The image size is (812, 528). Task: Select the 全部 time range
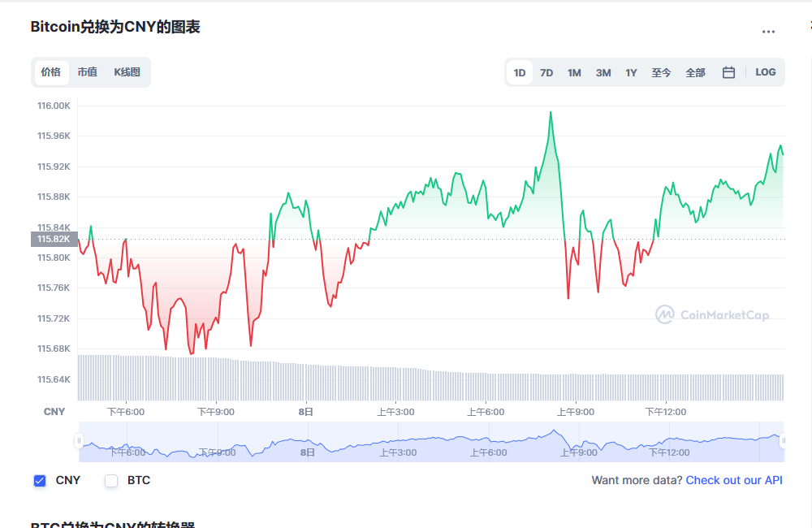click(x=695, y=72)
